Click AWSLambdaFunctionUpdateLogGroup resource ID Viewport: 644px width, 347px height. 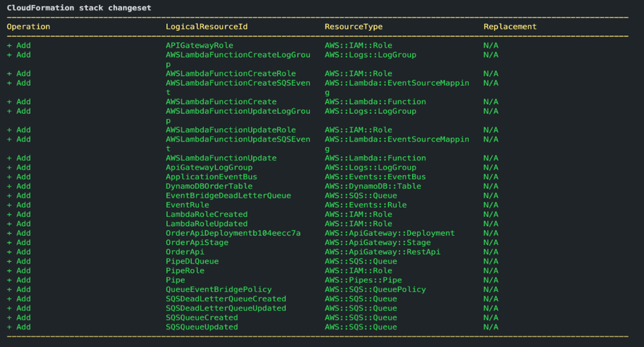coord(238,116)
